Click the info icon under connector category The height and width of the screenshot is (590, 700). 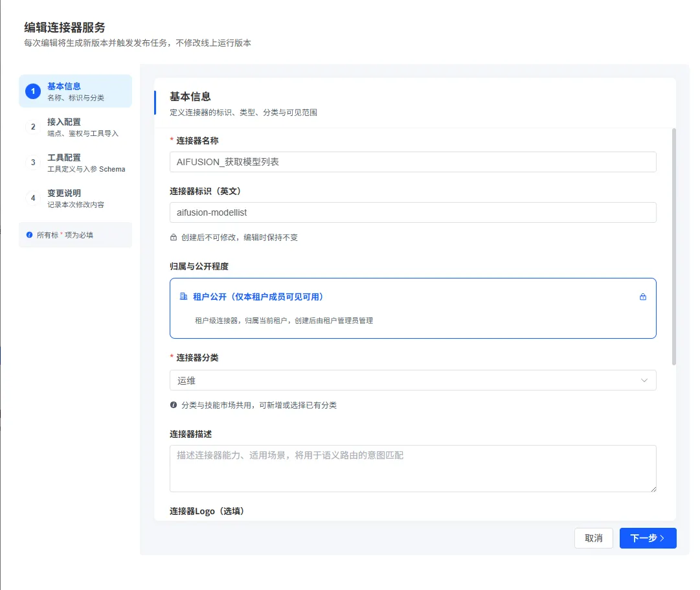point(174,405)
